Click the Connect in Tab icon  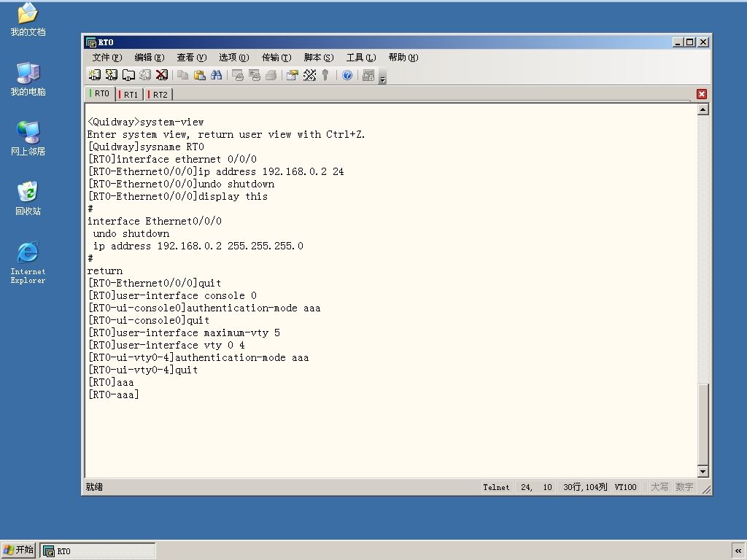coord(128,75)
